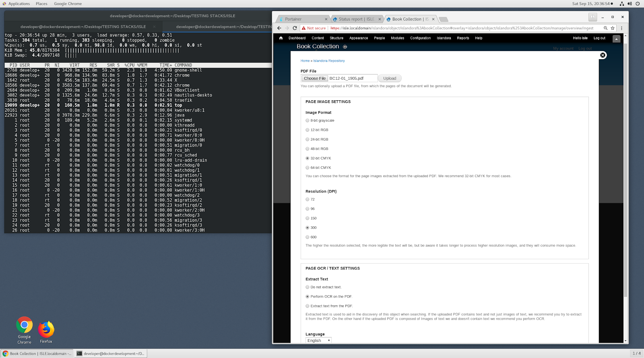Click the Chrome forward arrow

coord(287,28)
